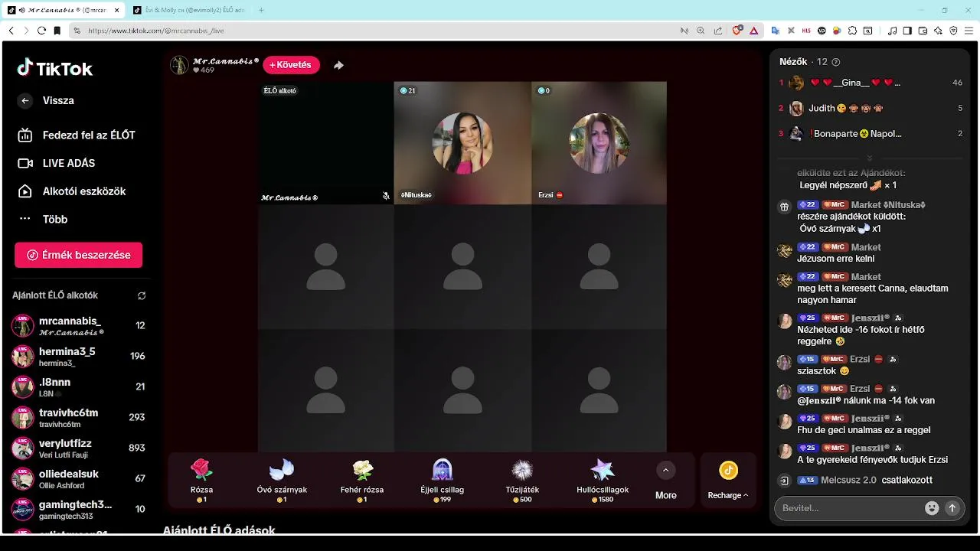Click browser back arrow
The image size is (980, 551).
click(x=11, y=31)
